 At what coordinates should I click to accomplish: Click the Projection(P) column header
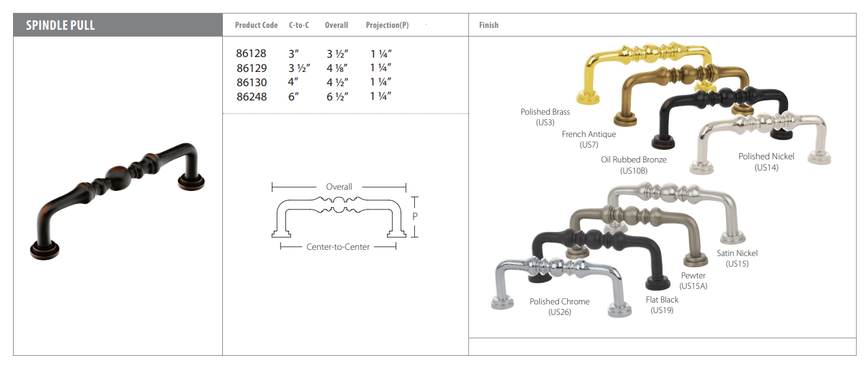[387, 25]
